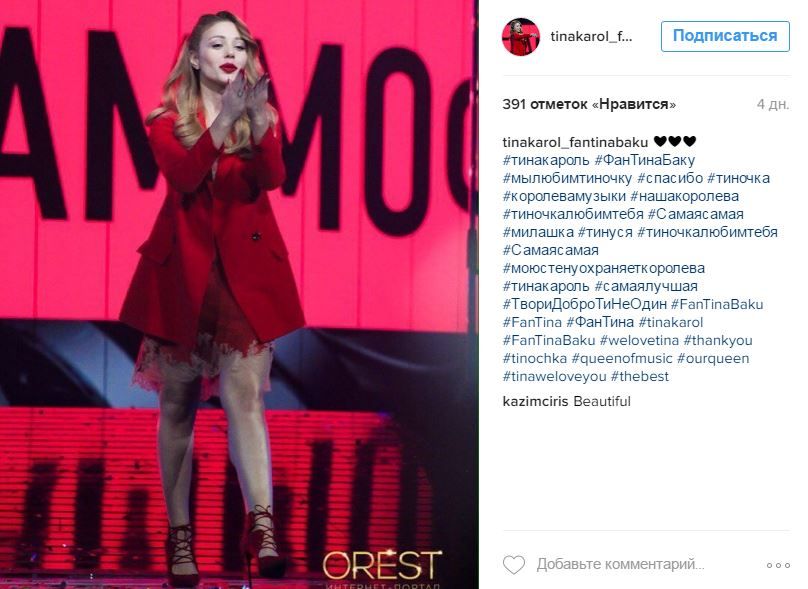Open the #tinaweloveyou hashtag
This screenshot has width=808, height=589.
coord(554,377)
